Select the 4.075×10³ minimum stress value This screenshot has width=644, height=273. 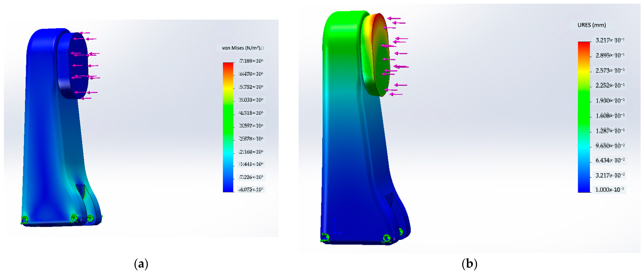click(x=251, y=189)
